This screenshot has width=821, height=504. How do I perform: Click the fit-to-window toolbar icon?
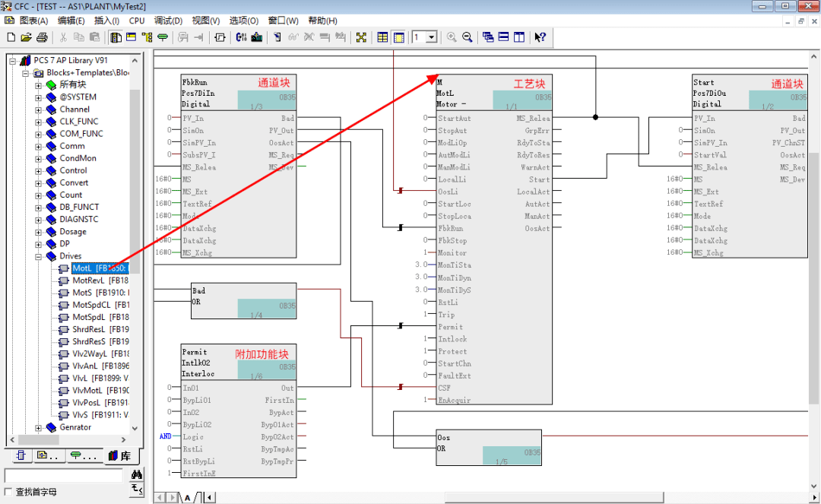point(361,37)
